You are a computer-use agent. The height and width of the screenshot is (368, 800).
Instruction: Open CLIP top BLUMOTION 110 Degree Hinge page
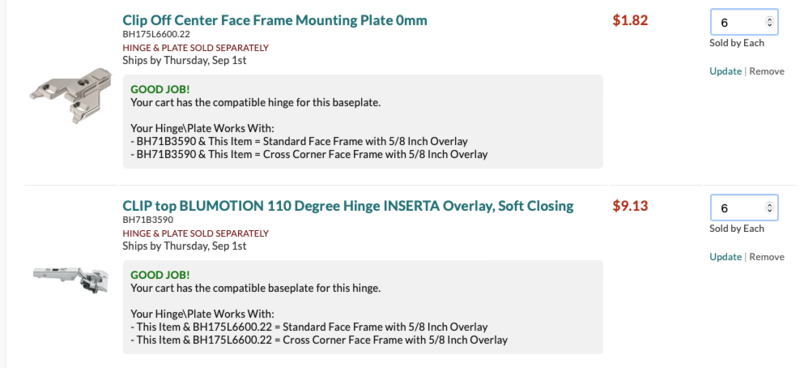pyautogui.click(x=348, y=206)
